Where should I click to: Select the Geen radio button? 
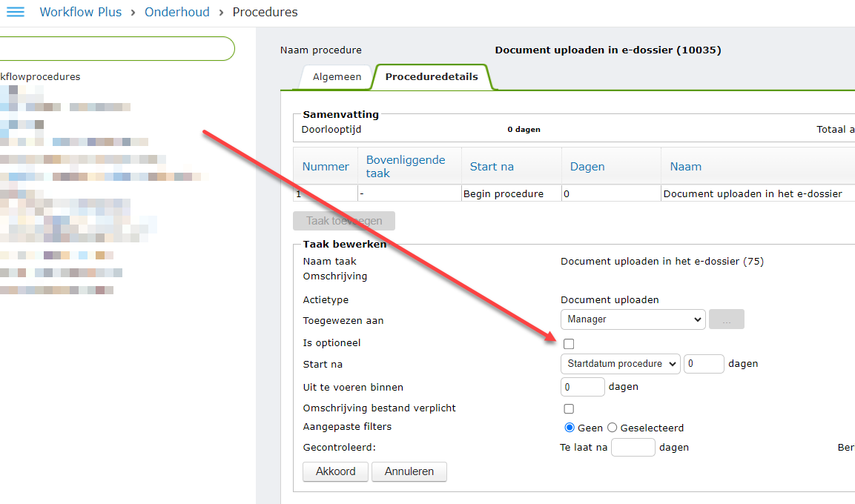coord(570,428)
